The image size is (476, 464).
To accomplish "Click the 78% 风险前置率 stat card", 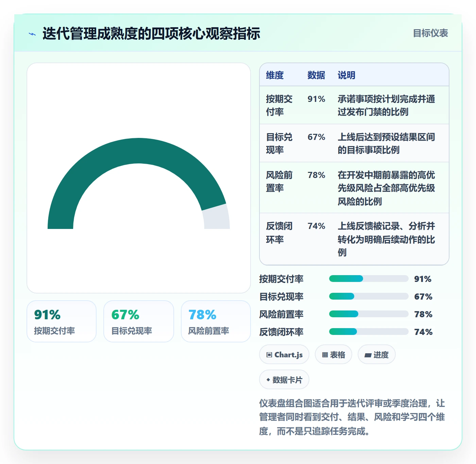I will pos(216,321).
